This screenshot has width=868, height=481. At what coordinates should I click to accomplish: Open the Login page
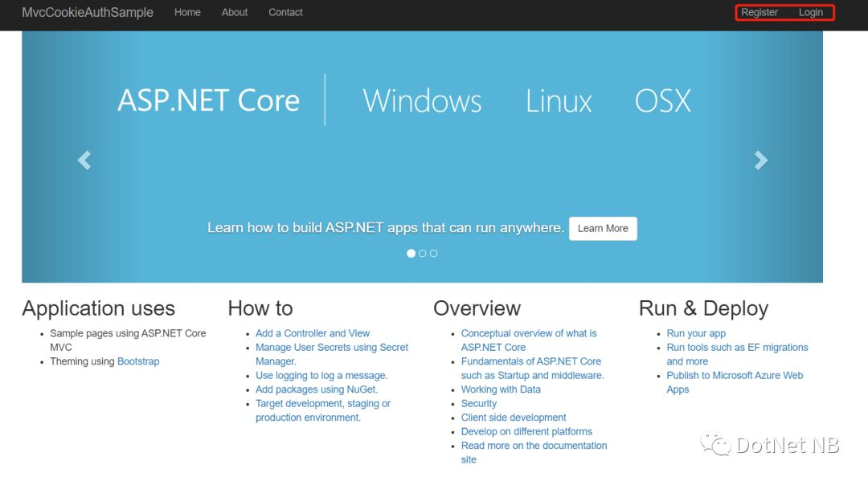pos(810,12)
